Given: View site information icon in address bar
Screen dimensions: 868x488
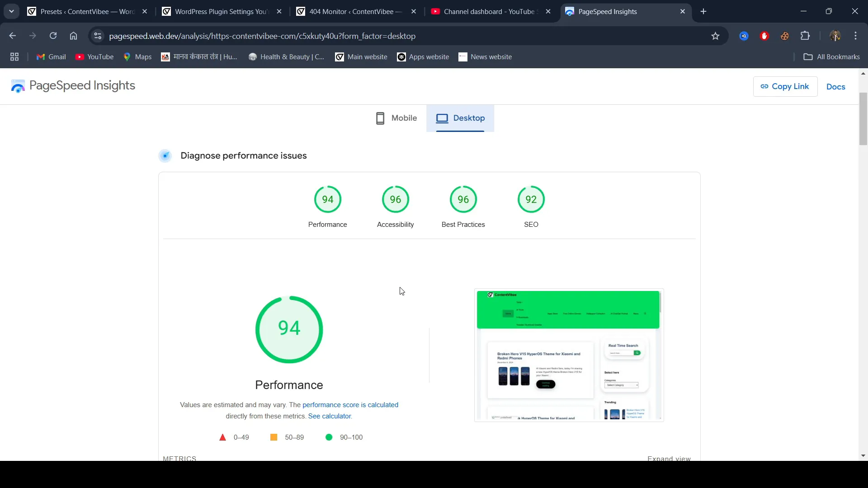Looking at the screenshot, I should click(x=98, y=36).
